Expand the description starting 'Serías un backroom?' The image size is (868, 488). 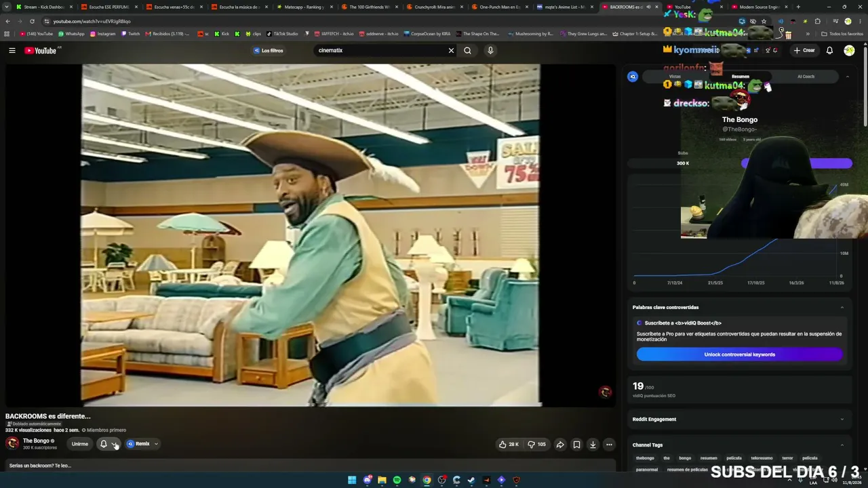point(311,466)
